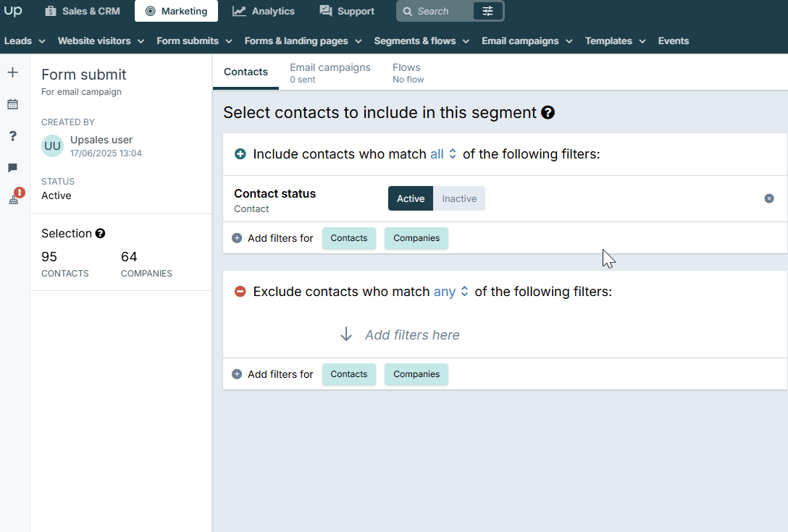The width and height of the screenshot is (788, 532).
Task: Expand Segments & flows dropdown
Action: pyautogui.click(x=422, y=41)
